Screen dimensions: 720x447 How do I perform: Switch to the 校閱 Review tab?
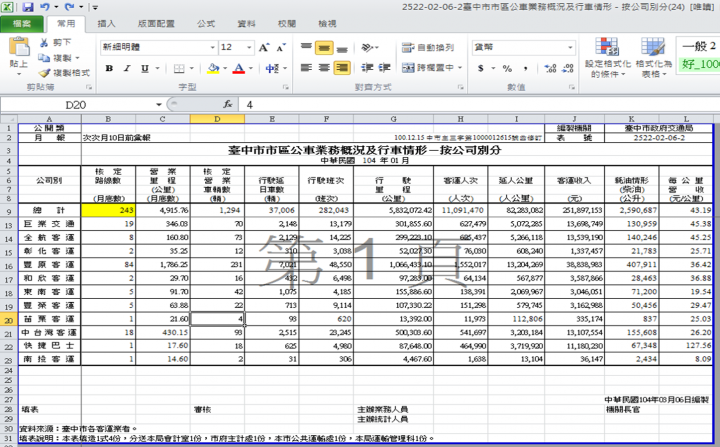pos(287,24)
